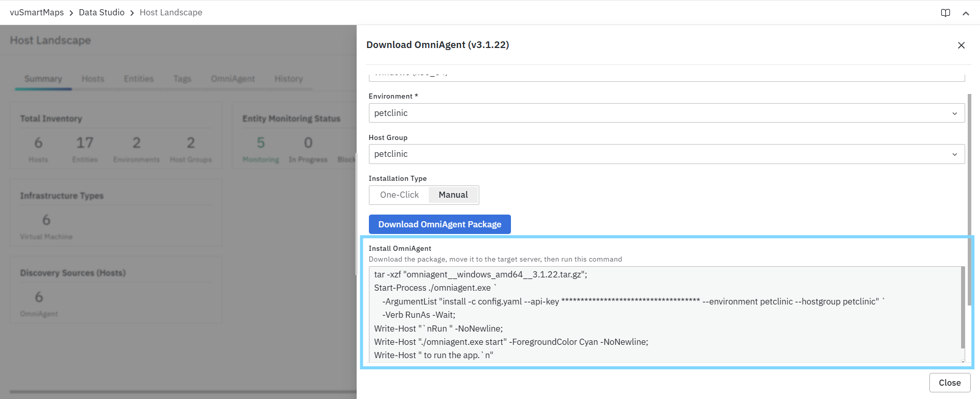Go to vuSmartMaps breadcrumb

[37, 12]
